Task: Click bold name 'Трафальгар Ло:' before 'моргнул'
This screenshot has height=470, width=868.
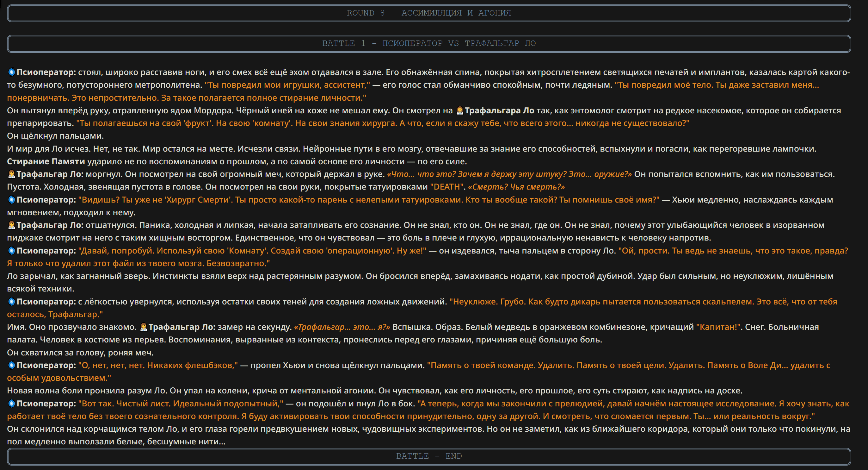Action: pyautogui.click(x=50, y=174)
